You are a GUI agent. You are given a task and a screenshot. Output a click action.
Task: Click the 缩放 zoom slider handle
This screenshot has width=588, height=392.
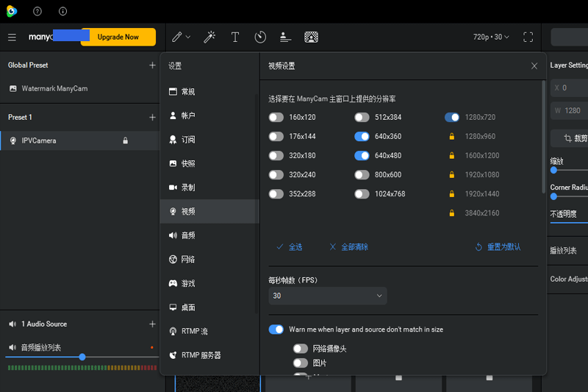tap(554, 171)
